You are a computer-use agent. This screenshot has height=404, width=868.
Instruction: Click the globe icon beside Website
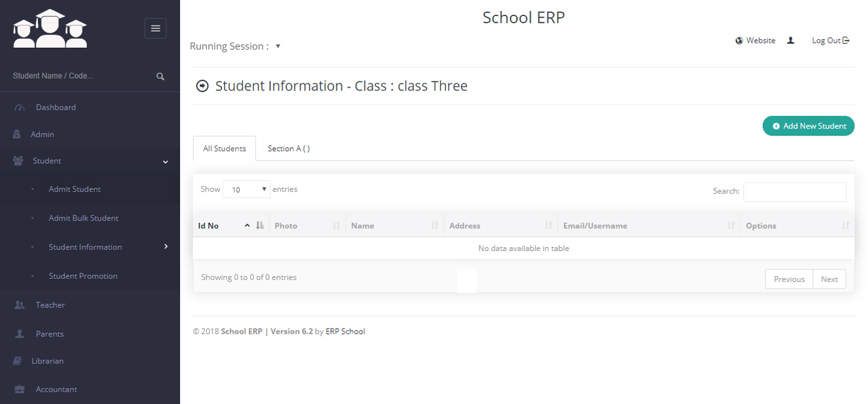click(x=739, y=41)
